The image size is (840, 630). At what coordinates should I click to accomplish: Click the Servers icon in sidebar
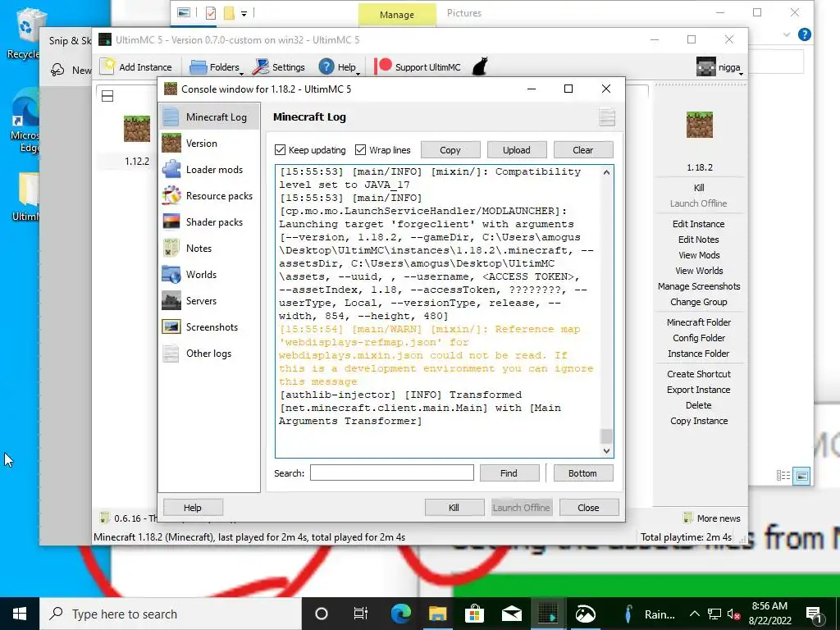click(171, 300)
